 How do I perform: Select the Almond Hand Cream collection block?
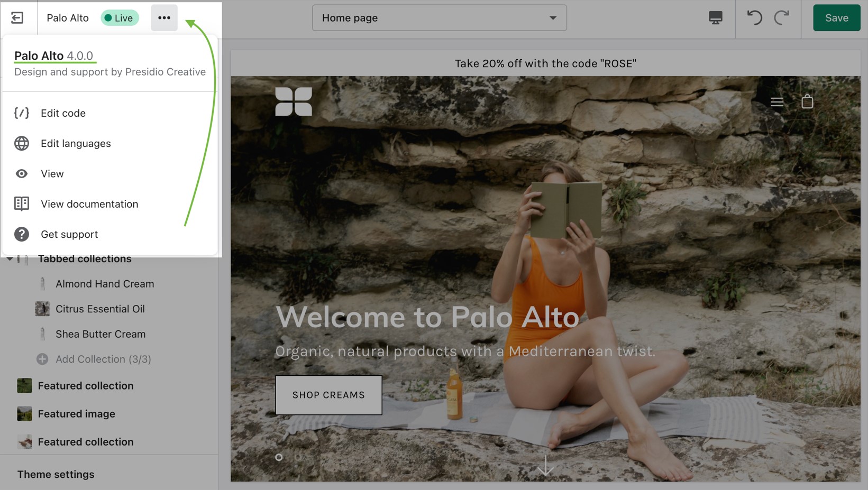(104, 284)
